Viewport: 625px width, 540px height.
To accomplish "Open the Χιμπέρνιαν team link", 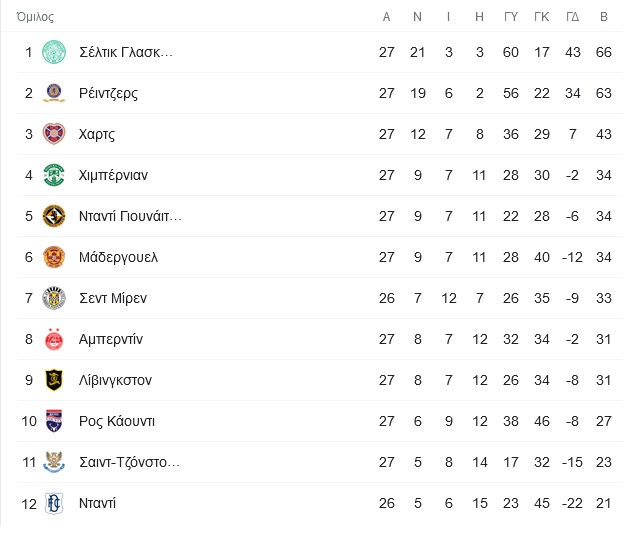I will [x=113, y=175].
